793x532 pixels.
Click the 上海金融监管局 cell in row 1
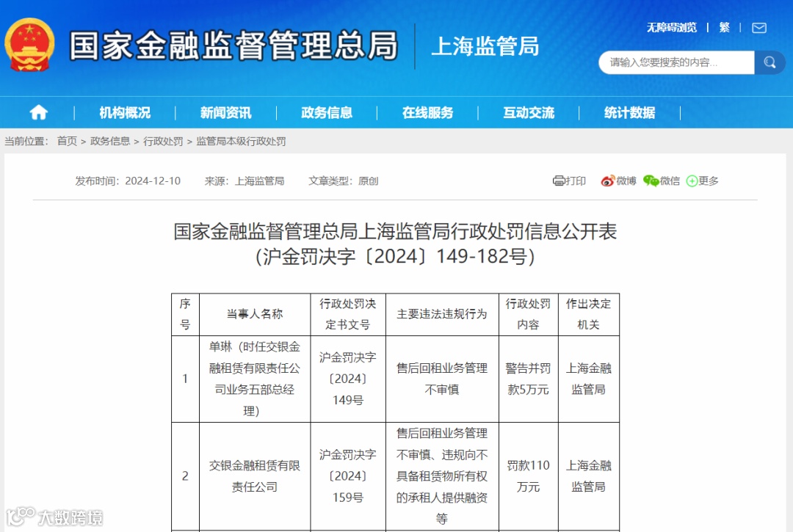(x=589, y=379)
